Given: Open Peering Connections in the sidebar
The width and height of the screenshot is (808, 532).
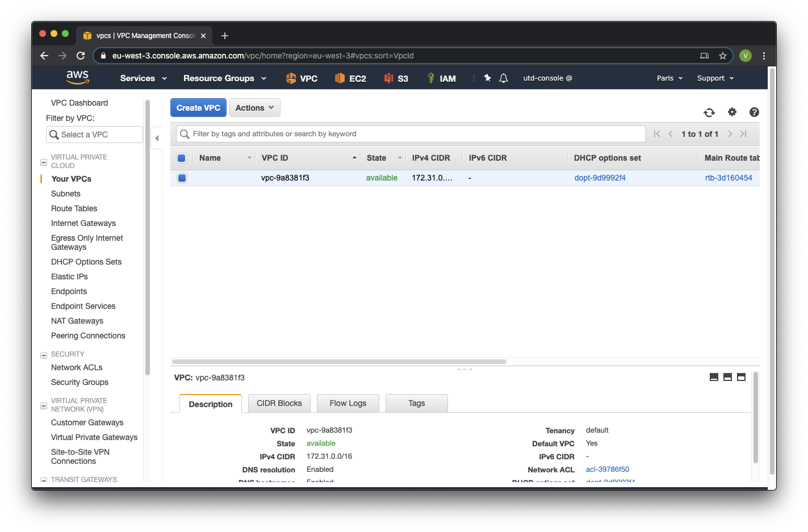Looking at the screenshot, I should coord(88,336).
